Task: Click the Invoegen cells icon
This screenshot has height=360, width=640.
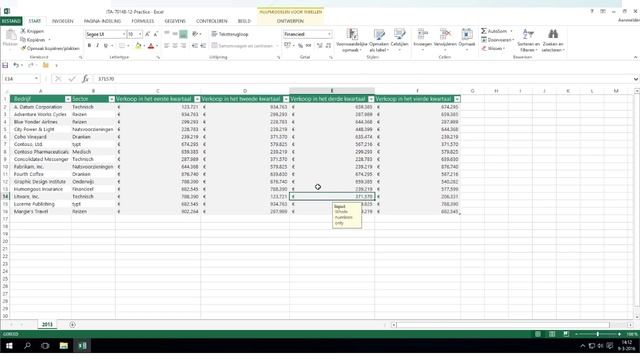Action: point(422,34)
